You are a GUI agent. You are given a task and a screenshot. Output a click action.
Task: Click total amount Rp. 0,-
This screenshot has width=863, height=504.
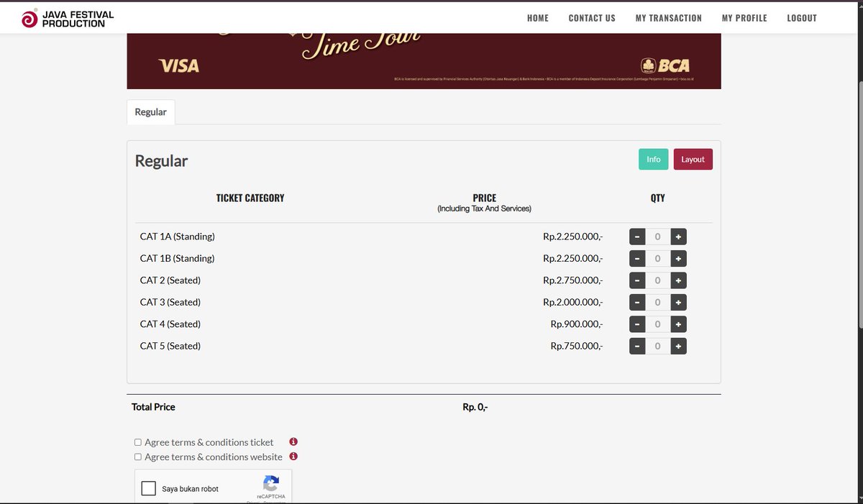pyautogui.click(x=475, y=407)
